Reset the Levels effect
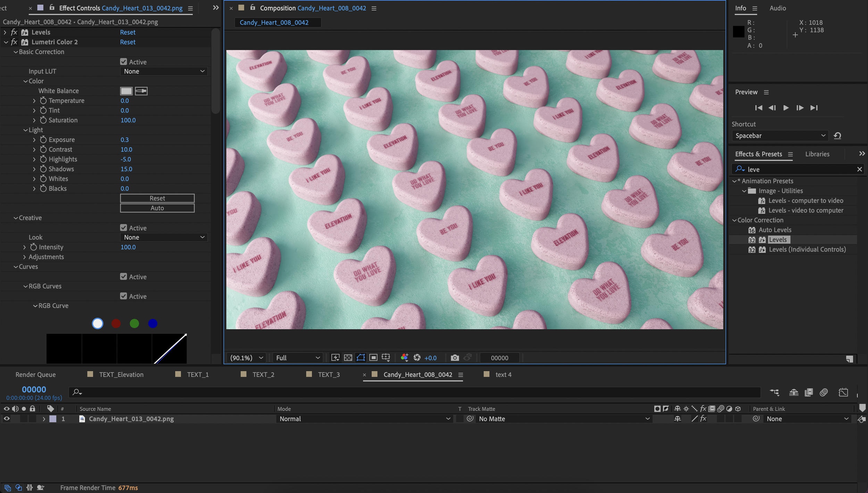The height and width of the screenshot is (493, 868). point(127,32)
